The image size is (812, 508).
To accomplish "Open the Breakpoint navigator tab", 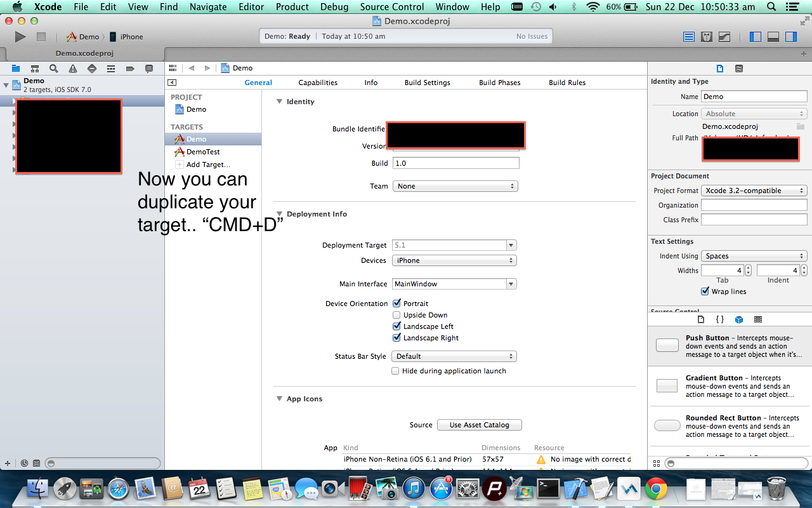I will pyautogui.click(x=130, y=69).
